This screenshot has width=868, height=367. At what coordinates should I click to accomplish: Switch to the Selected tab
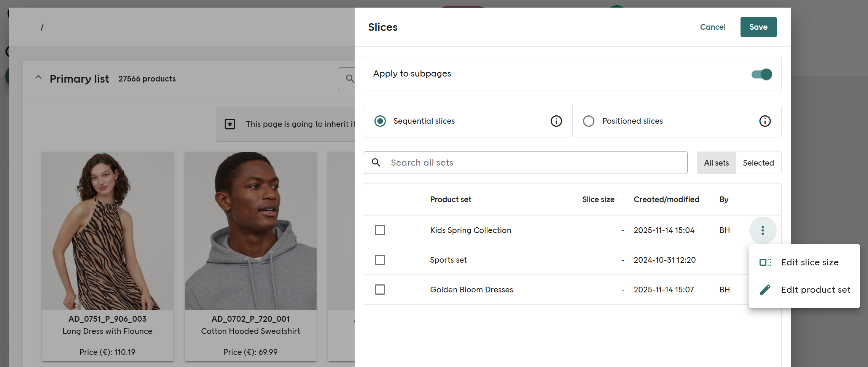[x=758, y=163]
